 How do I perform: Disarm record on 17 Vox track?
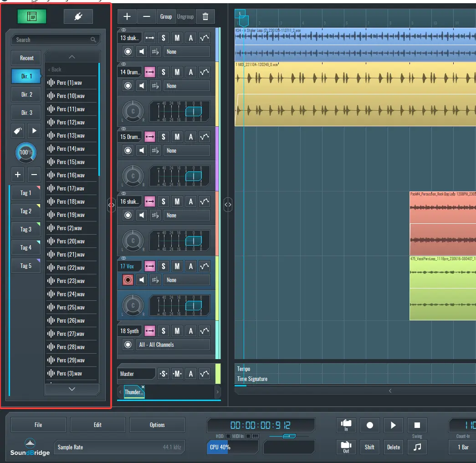128,280
